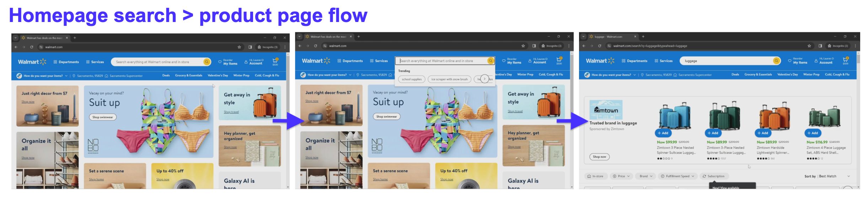
Task: Click Incognito (3) badge in right luggage window
Action: point(838,46)
